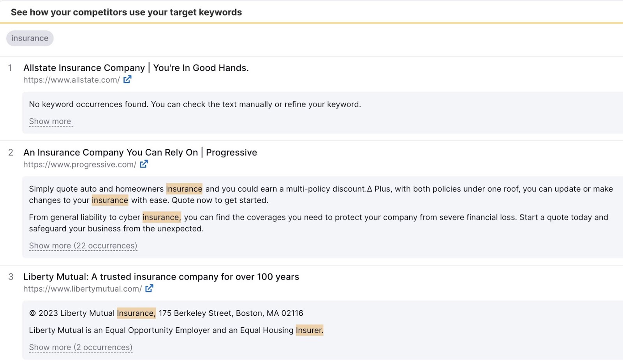Click highlighted 'Insurance,' in the Liberty Mutual copyright line
623x364 pixels.
tap(136, 313)
